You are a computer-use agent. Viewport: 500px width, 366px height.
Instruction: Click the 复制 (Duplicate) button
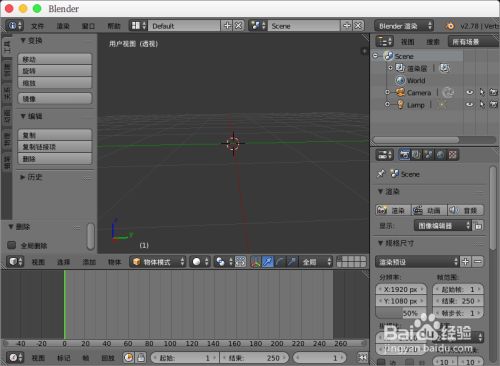(x=55, y=135)
